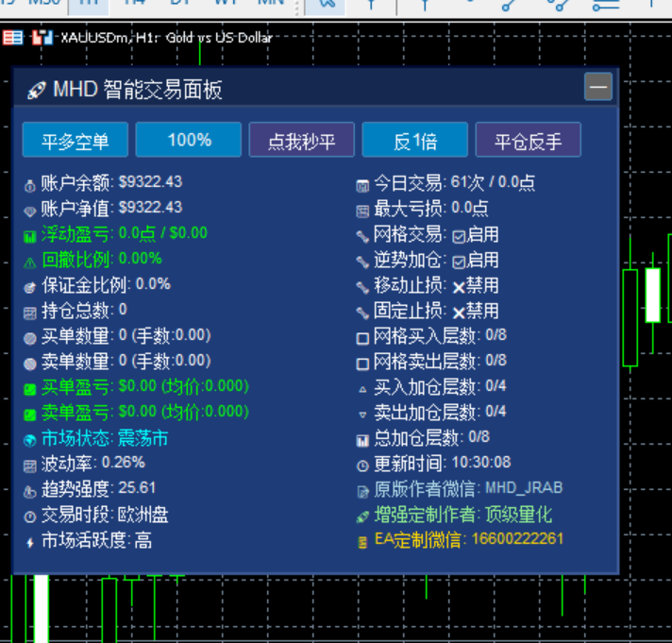Click the square box beside 网格卖出层数
Viewport: 672px width, 643px height.
(362, 364)
